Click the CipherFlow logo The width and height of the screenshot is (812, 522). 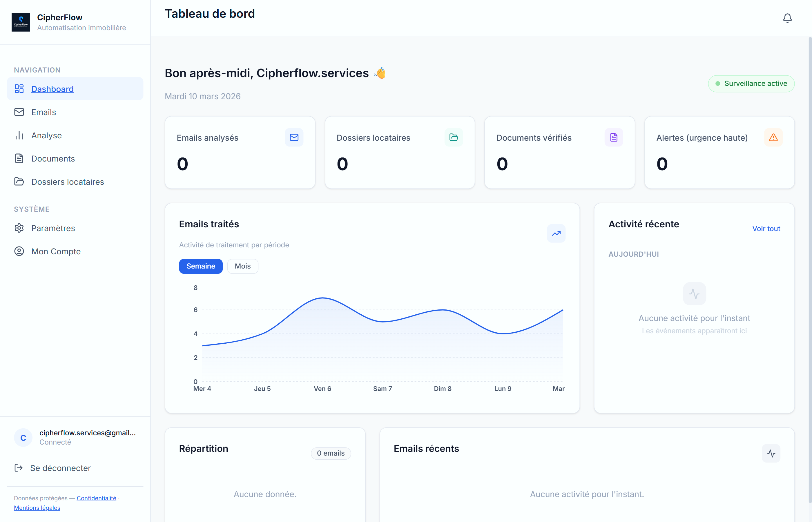pos(21,22)
